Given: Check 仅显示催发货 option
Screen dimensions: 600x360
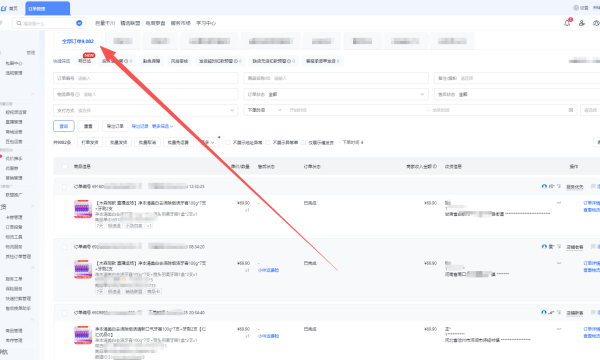Looking at the screenshot, I should (x=303, y=142).
